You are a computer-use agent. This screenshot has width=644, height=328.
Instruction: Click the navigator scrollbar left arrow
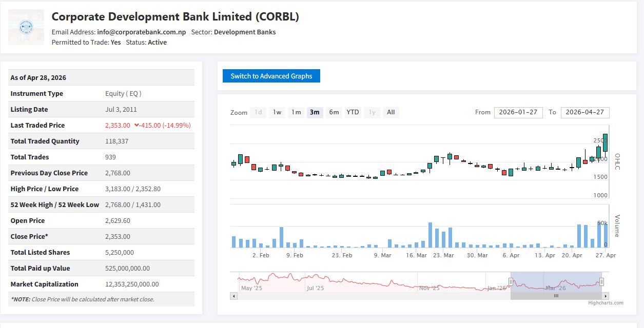point(234,296)
